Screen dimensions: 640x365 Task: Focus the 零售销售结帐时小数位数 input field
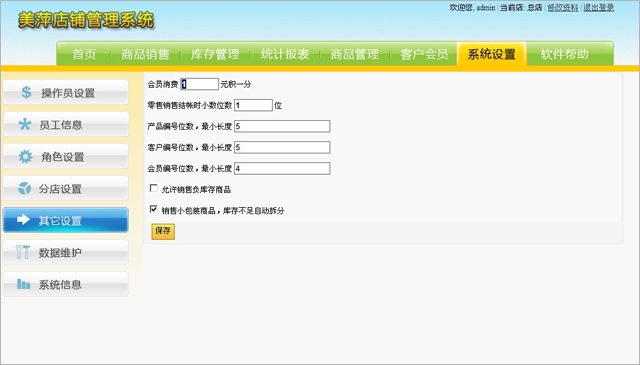tap(253, 105)
